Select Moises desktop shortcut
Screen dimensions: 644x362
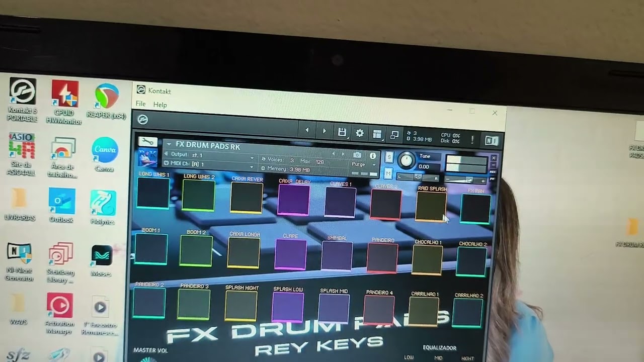tap(101, 261)
